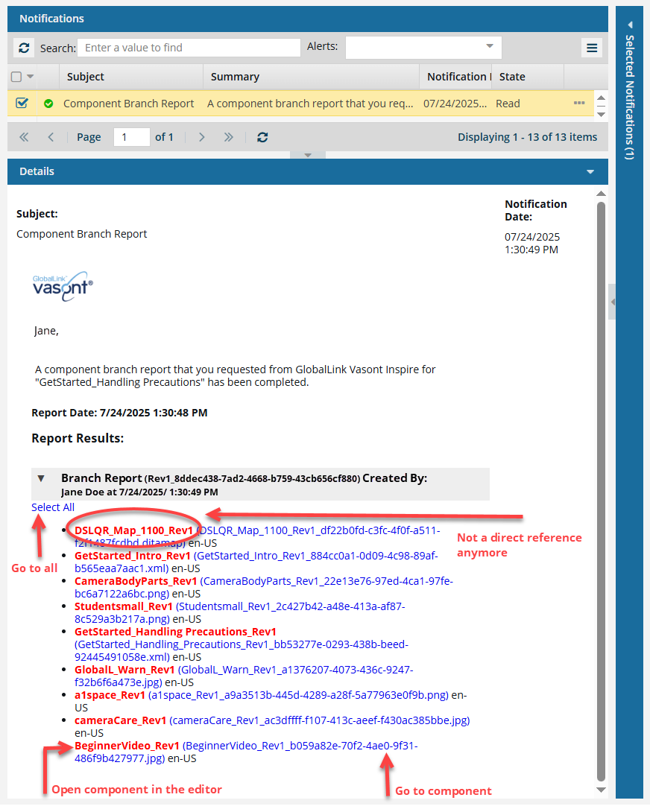Go to the previous page of notifications
The height and width of the screenshot is (812, 650).
tap(51, 137)
